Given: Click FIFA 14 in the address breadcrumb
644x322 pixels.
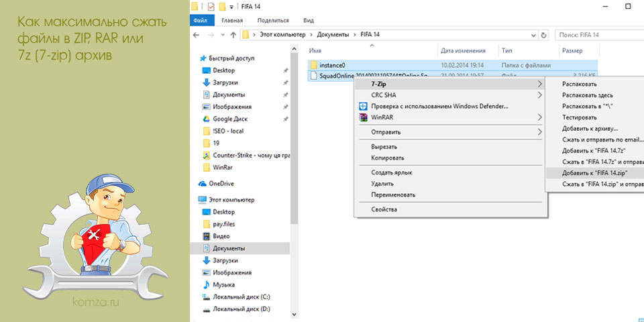Looking at the screenshot, I should click(x=370, y=35).
